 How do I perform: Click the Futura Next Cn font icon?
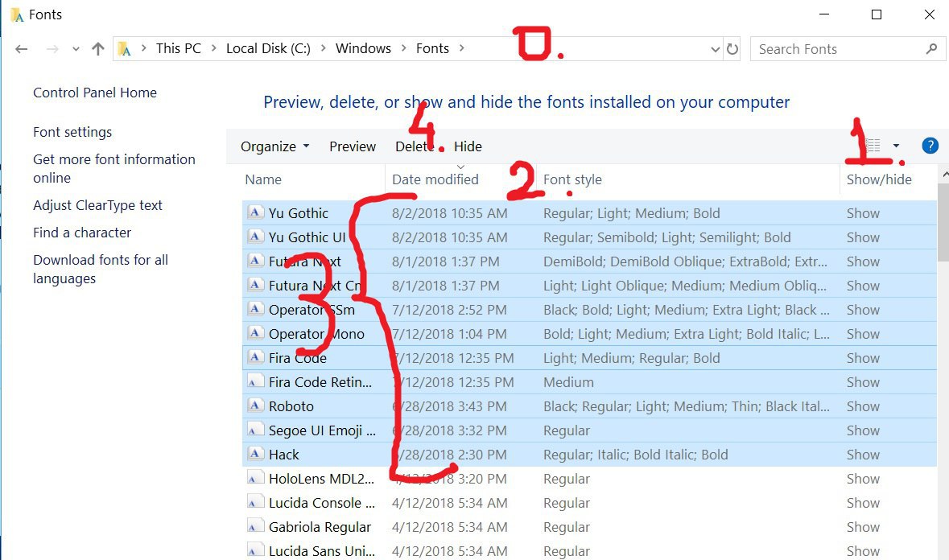(255, 285)
